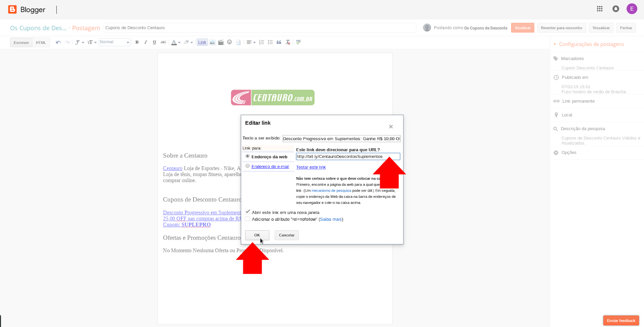Insert a video using clapperboard icon
644x327 pixels.
[x=221, y=42]
